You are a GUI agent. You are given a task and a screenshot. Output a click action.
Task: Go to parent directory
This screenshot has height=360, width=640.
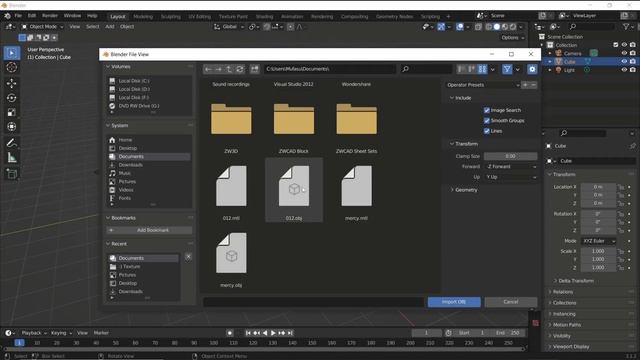[x=229, y=69]
